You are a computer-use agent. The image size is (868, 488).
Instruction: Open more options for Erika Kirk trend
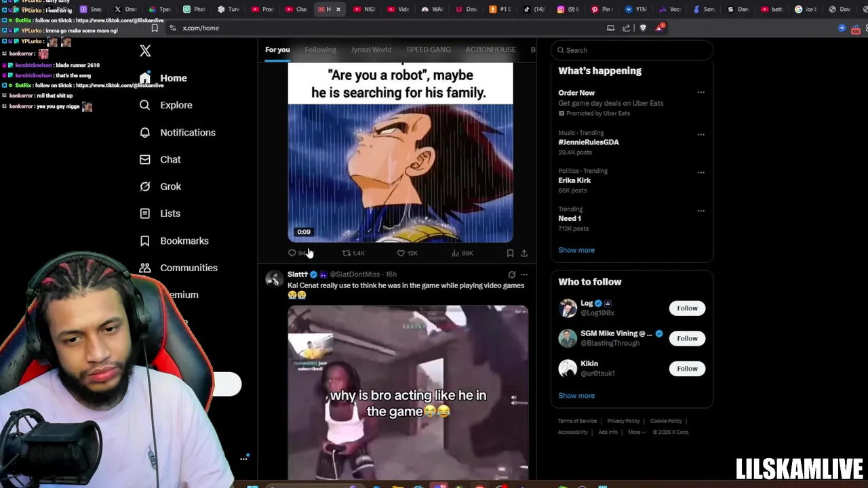coord(701,172)
